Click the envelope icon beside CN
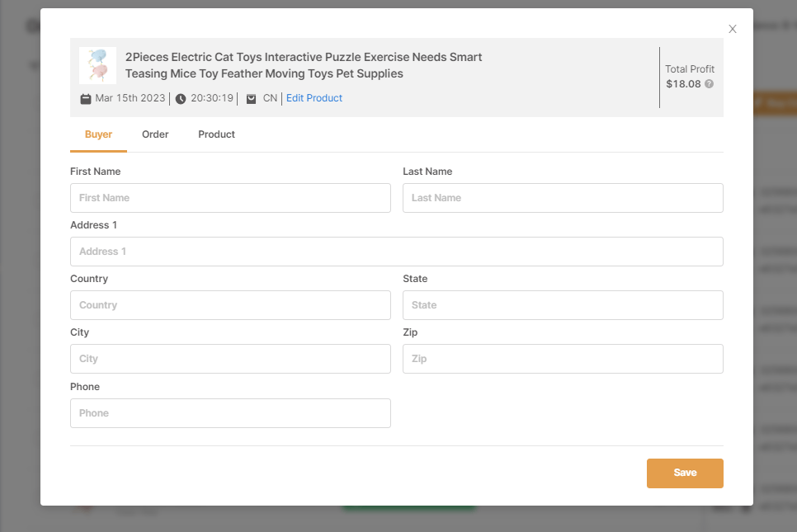The height and width of the screenshot is (532, 797). (x=252, y=98)
